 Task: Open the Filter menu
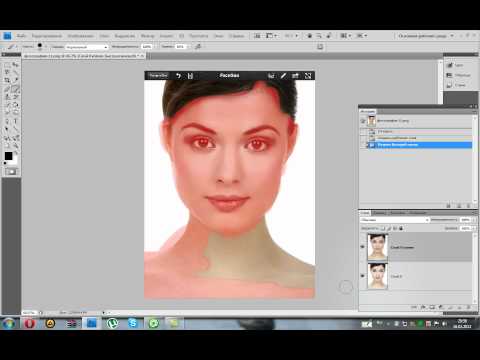click(147, 36)
